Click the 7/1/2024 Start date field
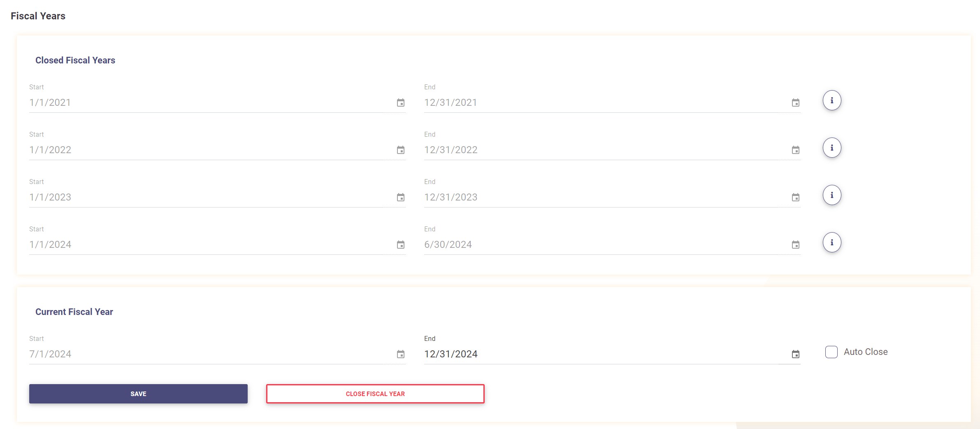 (206, 354)
